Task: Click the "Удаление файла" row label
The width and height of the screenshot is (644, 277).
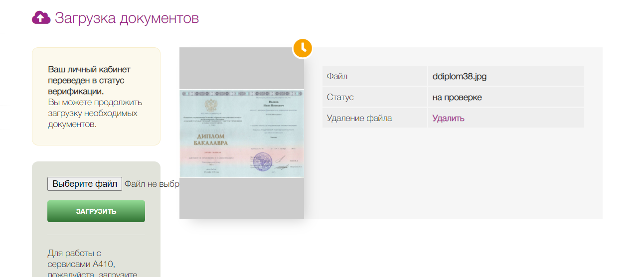Action: pyautogui.click(x=359, y=118)
